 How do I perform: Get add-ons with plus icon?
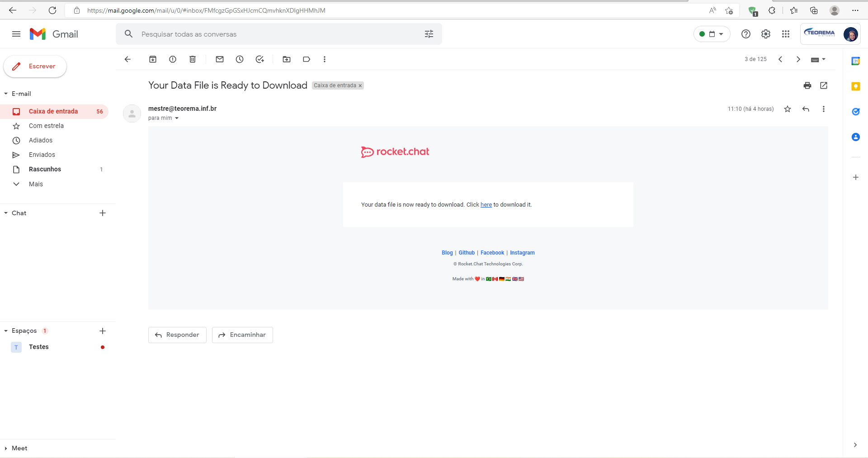pyautogui.click(x=856, y=177)
